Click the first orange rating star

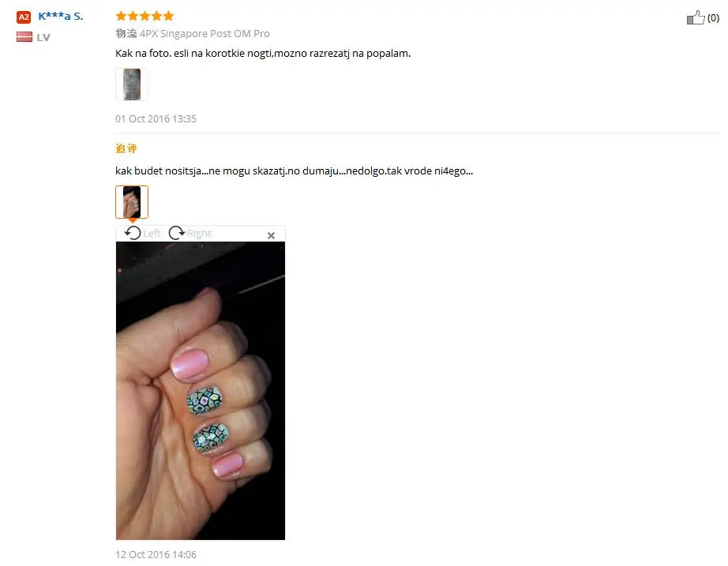click(121, 17)
